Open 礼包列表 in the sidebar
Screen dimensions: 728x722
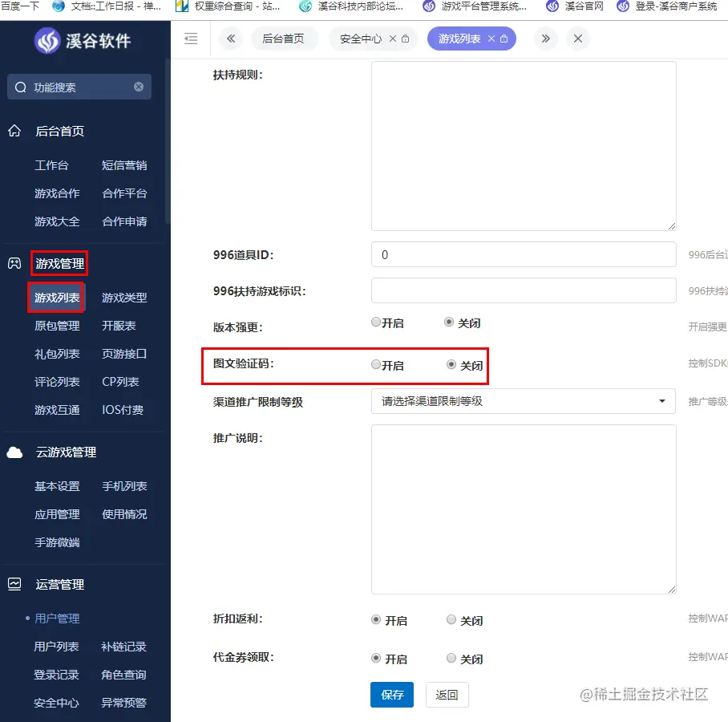[57, 354]
